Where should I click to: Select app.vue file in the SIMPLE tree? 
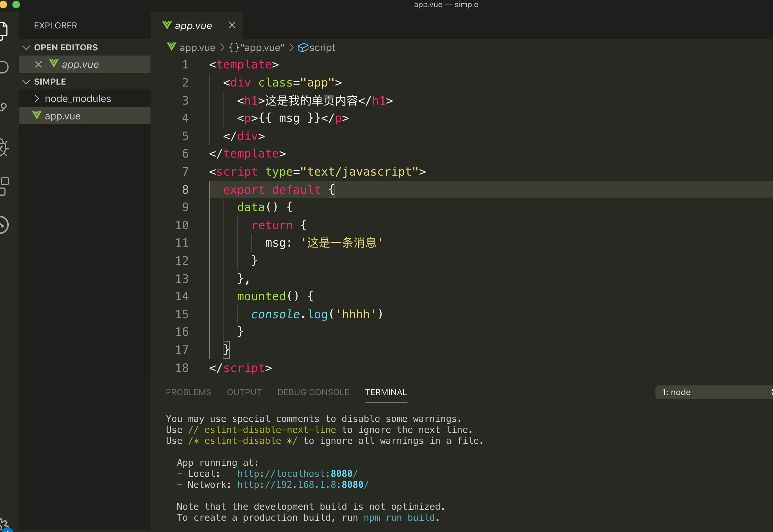84,116
